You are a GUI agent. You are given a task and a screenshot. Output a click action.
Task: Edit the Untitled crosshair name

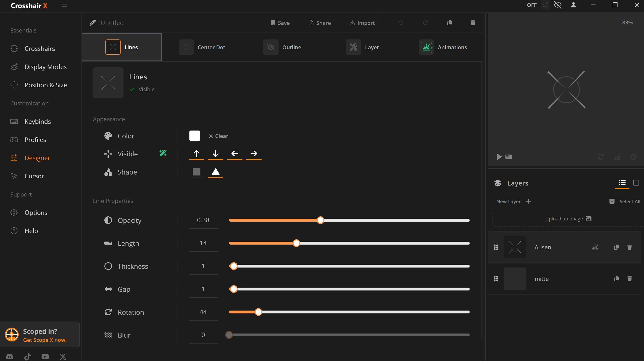pyautogui.click(x=112, y=23)
